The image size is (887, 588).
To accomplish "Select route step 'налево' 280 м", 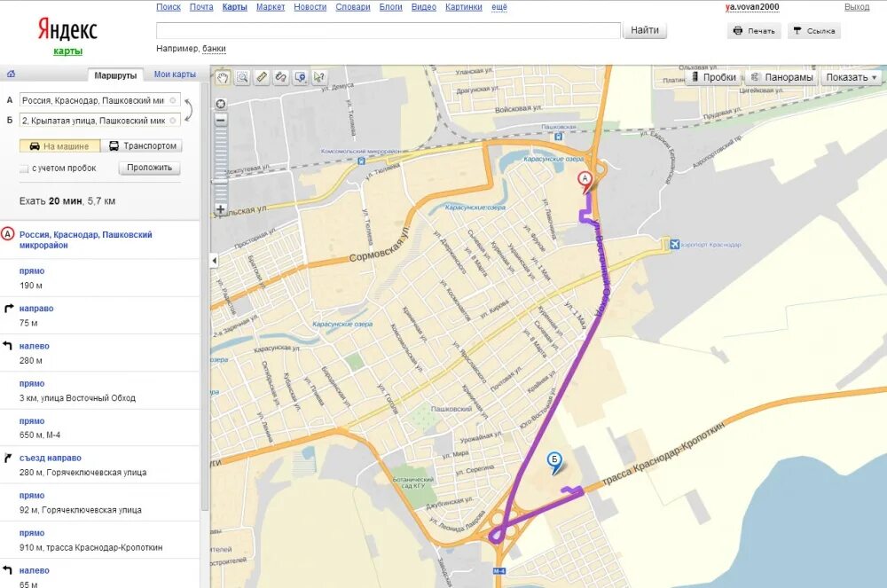I will pos(99,353).
